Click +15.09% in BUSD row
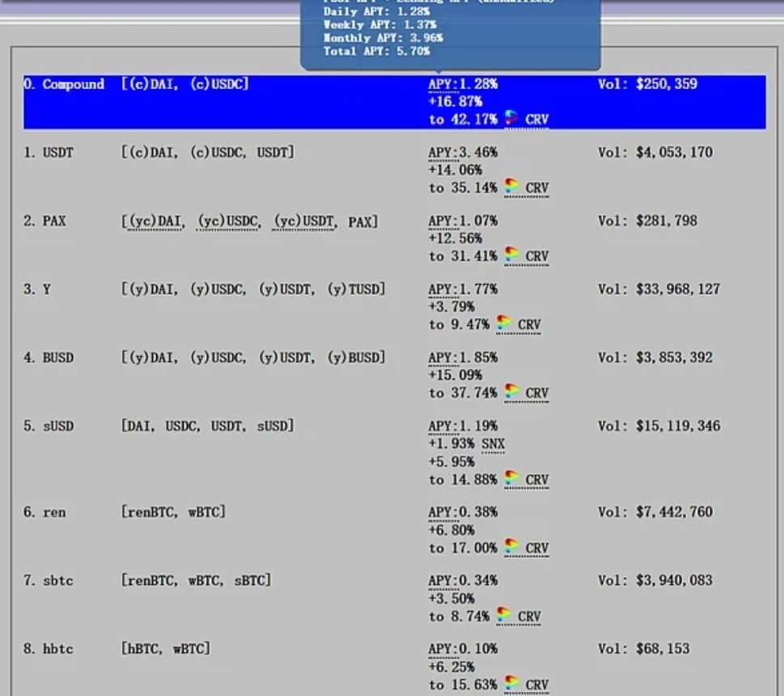 pyautogui.click(x=456, y=376)
